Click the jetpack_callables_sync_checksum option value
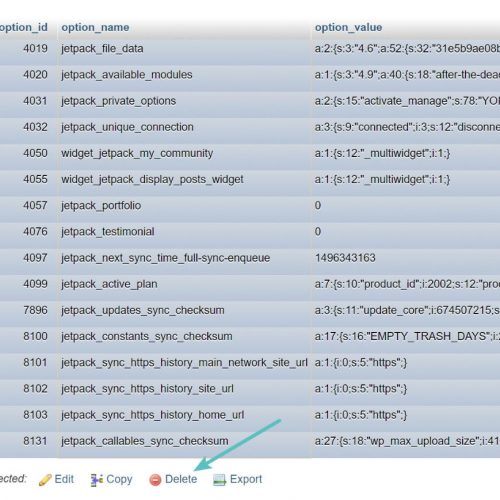The width and height of the screenshot is (500, 500). click(x=407, y=441)
